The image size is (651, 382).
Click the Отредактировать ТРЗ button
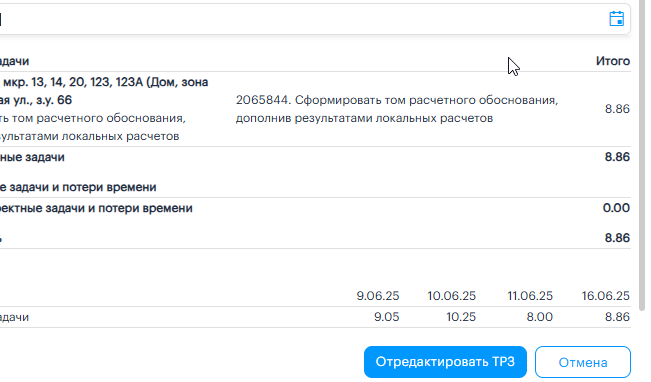coord(445,362)
